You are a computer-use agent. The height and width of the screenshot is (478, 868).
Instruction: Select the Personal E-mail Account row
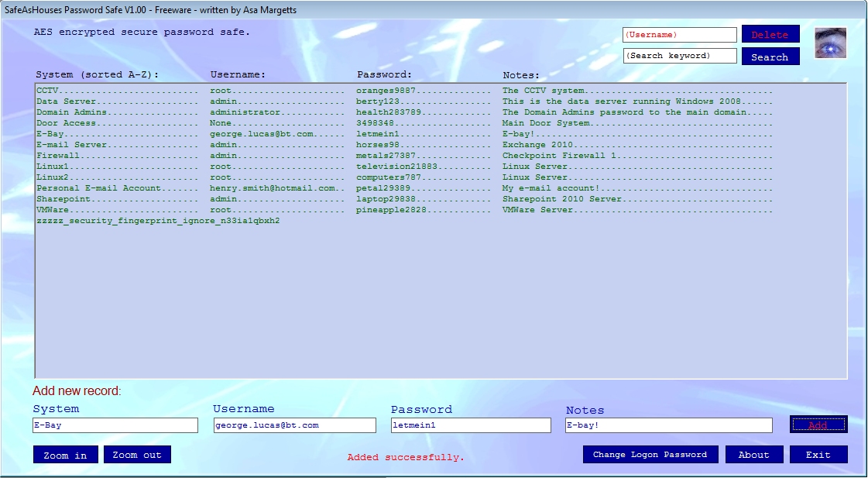coord(404,187)
